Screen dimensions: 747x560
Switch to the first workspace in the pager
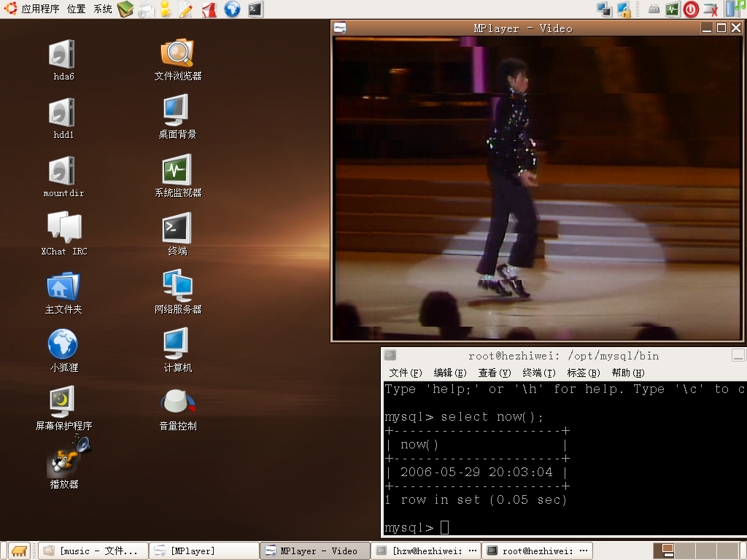(x=664, y=551)
